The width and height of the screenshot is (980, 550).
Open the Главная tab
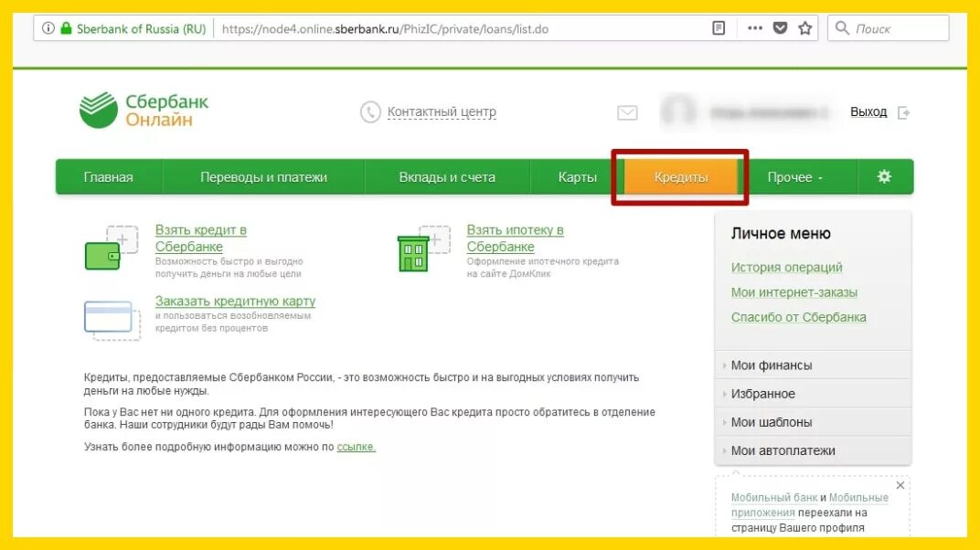click(108, 177)
